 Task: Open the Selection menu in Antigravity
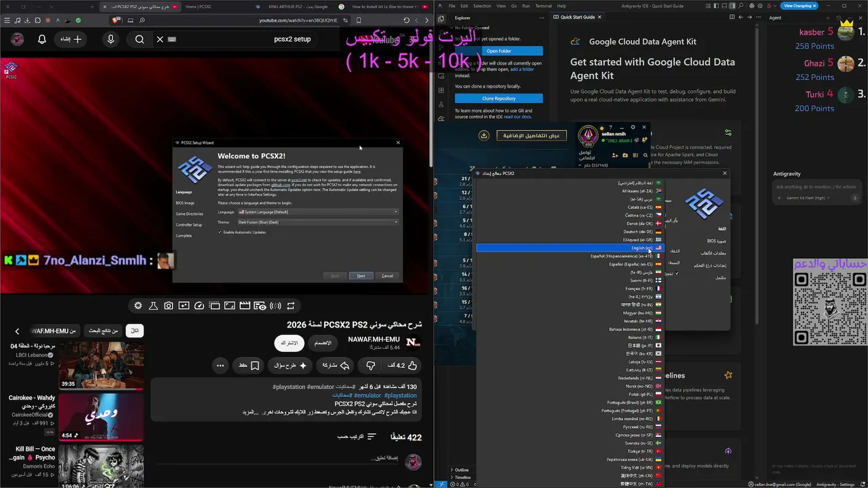482,6
